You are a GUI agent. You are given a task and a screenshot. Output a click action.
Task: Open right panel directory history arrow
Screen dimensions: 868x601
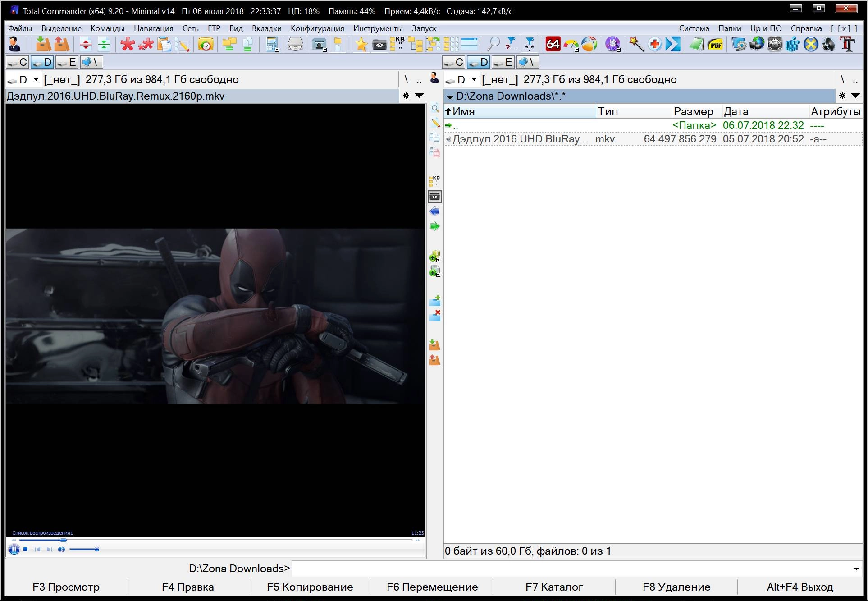pos(855,96)
